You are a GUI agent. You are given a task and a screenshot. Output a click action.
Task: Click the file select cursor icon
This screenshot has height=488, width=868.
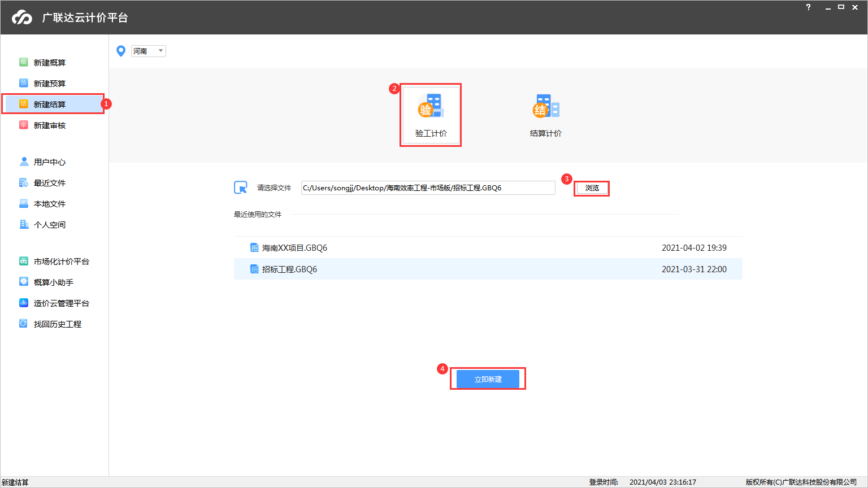[x=241, y=188]
